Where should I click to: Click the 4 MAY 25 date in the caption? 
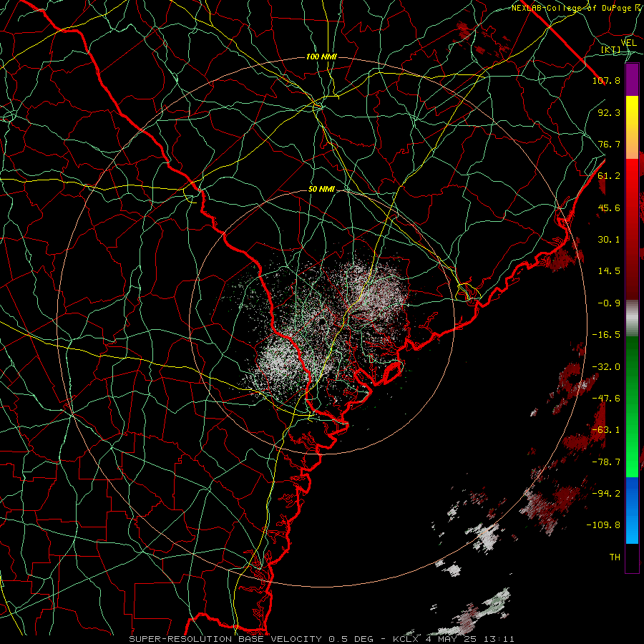click(x=453, y=639)
